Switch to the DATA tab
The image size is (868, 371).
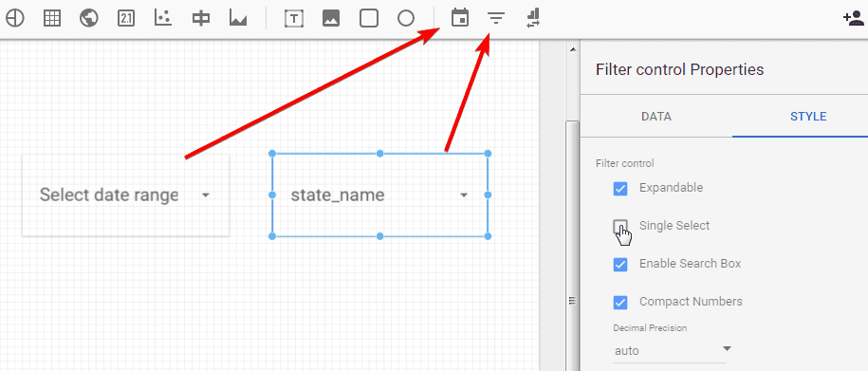coord(656,117)
